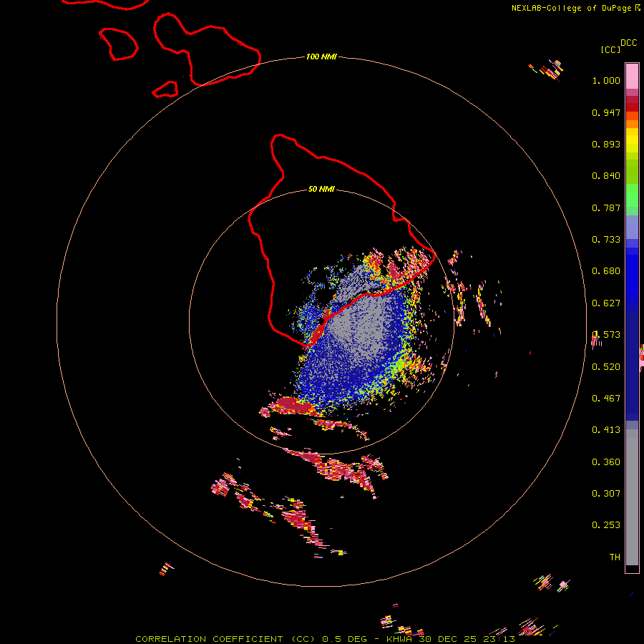Click the 1.000 color scale value
This screenshot has height=644, width=644.
pyautogui.click(x=606, y=80)
